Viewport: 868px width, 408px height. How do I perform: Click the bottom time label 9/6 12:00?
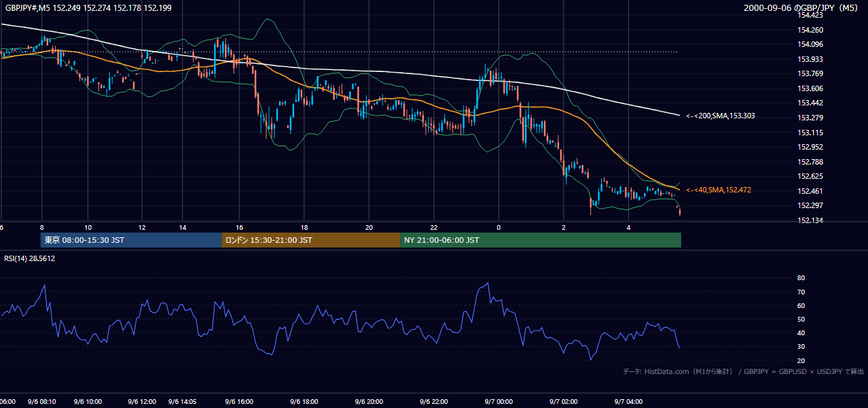(142, 402)
